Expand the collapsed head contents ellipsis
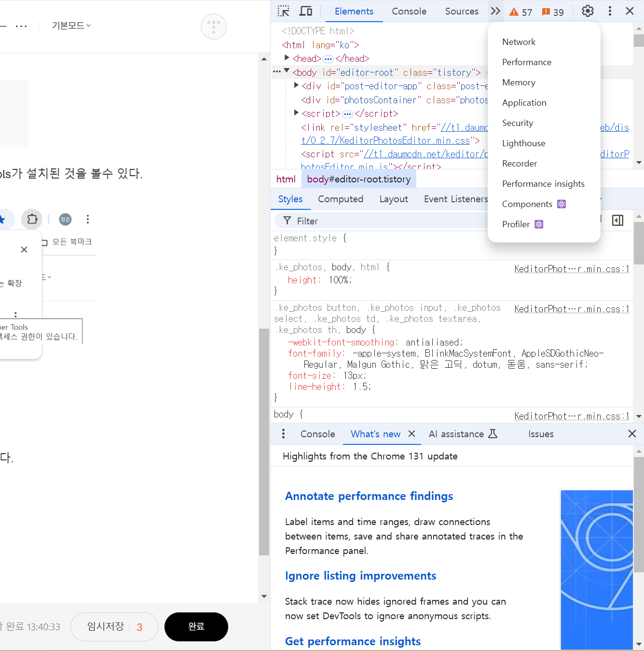The image size is (644, 651). pos(328,59)
